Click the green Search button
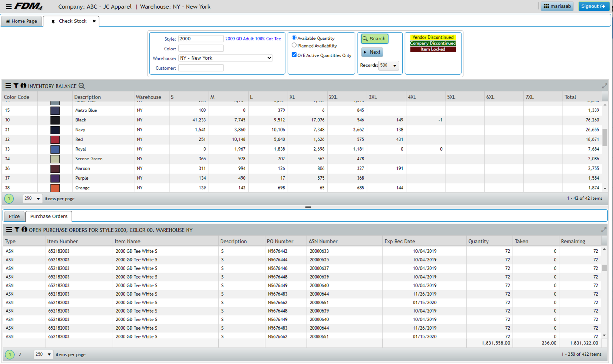This screenshot has width=613, height=364. pos(375,39)
